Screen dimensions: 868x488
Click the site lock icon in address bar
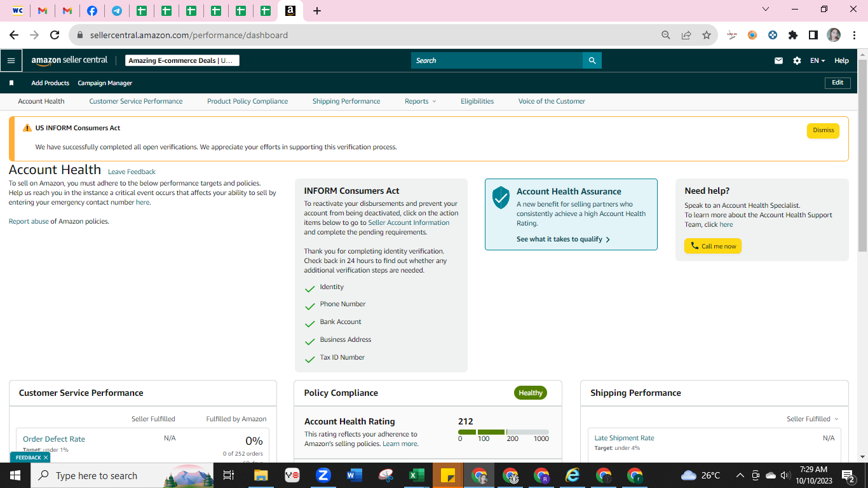(80, 35)
